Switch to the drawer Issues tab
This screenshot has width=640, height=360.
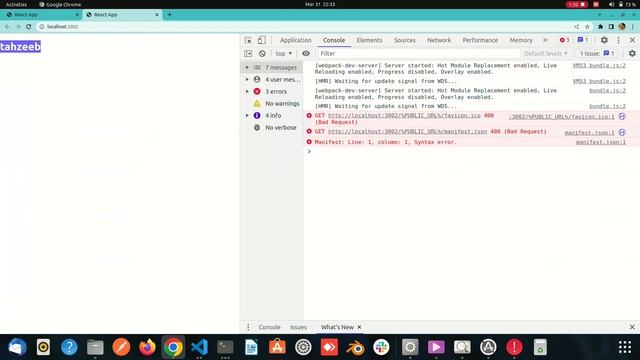(x=298, y=327)
